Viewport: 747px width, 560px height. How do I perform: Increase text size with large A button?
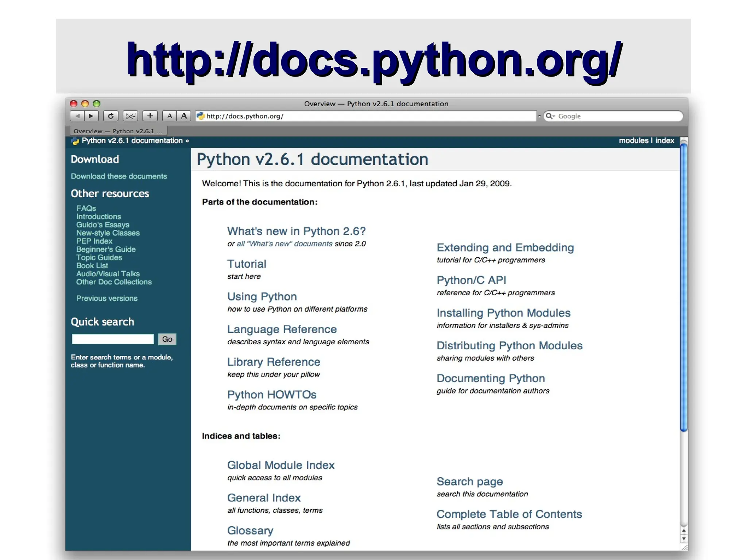[184, 116]
